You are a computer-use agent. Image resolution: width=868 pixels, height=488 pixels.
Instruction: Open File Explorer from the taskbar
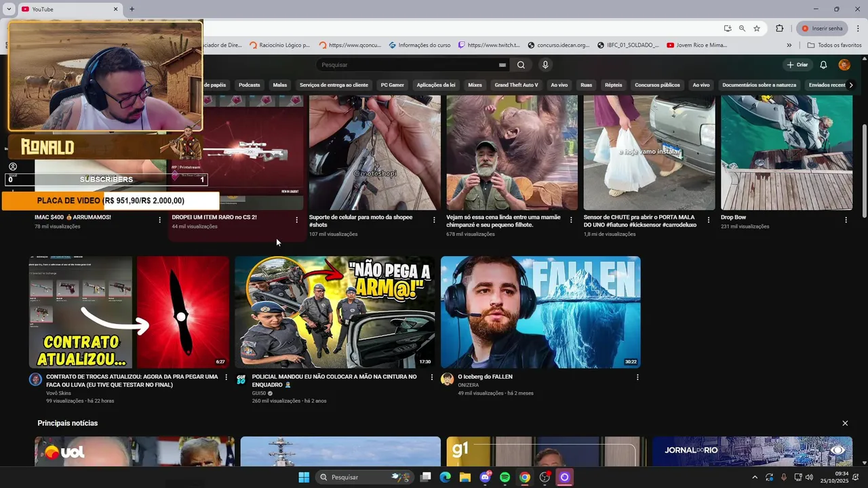[x=465, y=477]
